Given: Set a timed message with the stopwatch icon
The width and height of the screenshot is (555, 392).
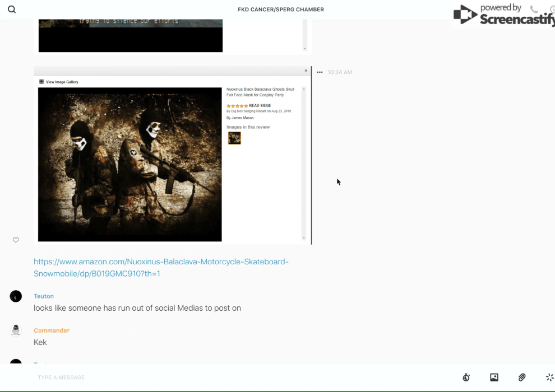Looking at the screenshot, I should (466, 377).
